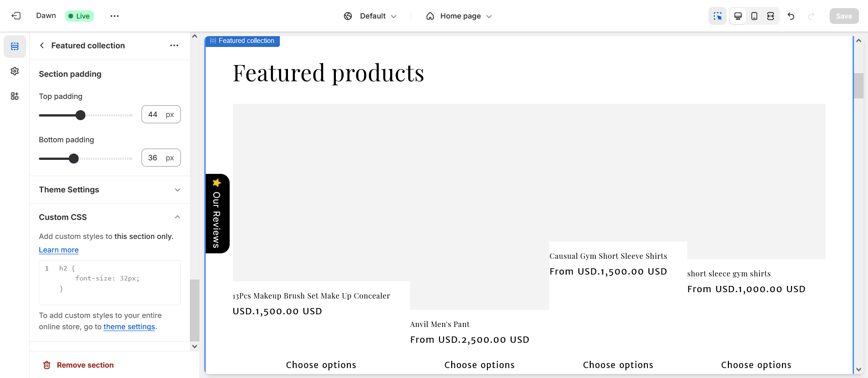This screenshot has height=378, width=868.
Task: Click the Top padding slider handle
Action: (80, 115)
